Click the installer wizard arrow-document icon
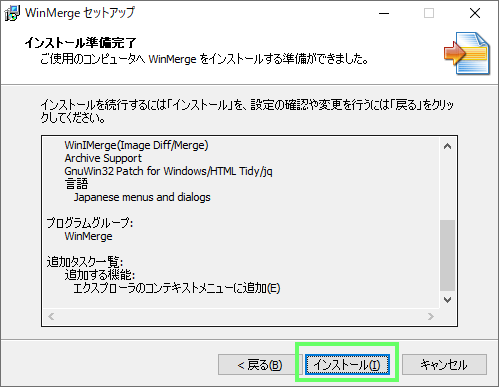 pos(467,53)
